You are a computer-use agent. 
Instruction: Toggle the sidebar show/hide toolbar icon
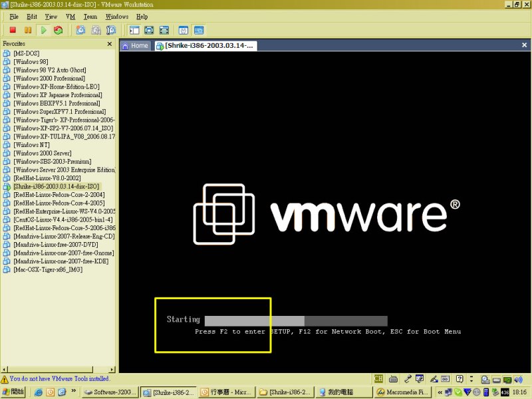pos(134,30)
